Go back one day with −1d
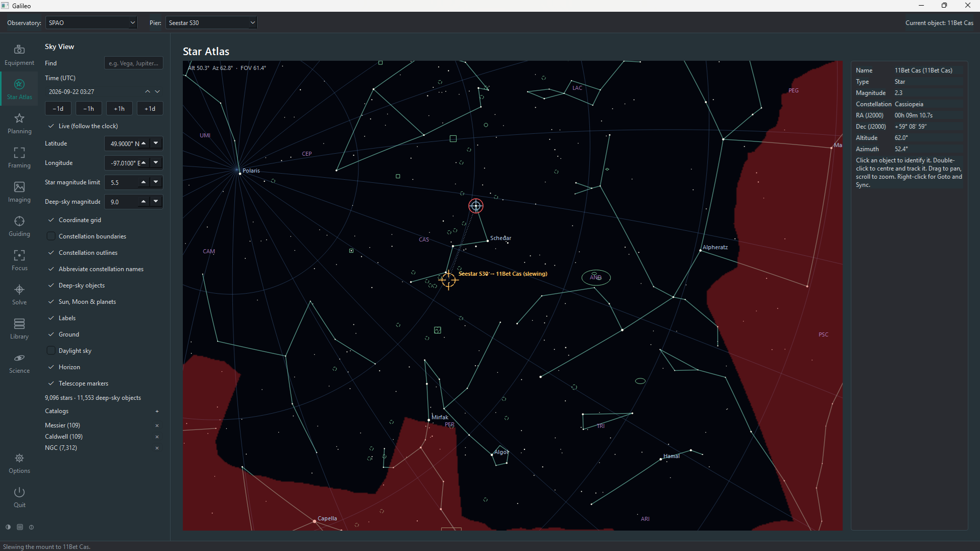Viewport: 980px width, 551px height. (58, 109)
